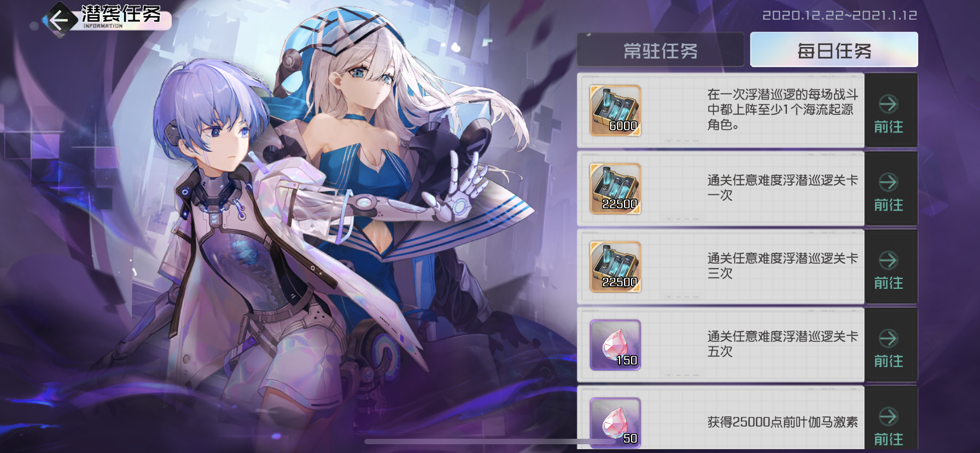Click 前往 for clearing patrol stage once
Image resolution: width=980 pixels, height=453 pixels.
click(x=889, y=189)
